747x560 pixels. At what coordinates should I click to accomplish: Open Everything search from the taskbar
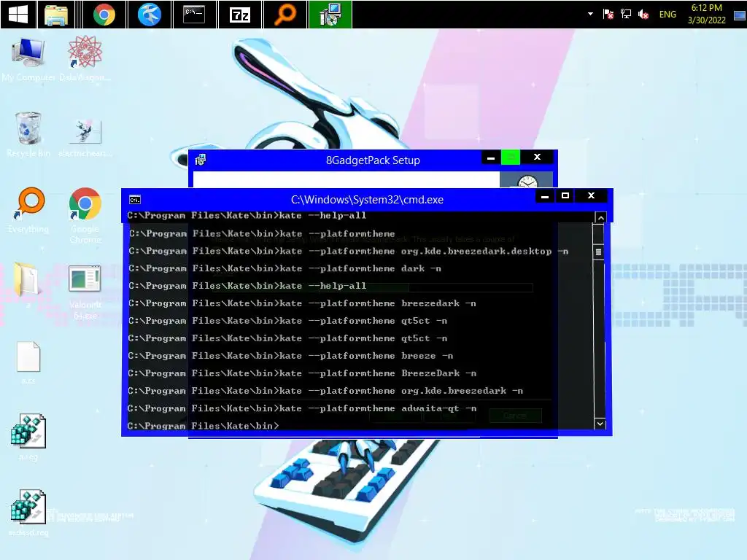pyautogui.click(x=285, y=15)
